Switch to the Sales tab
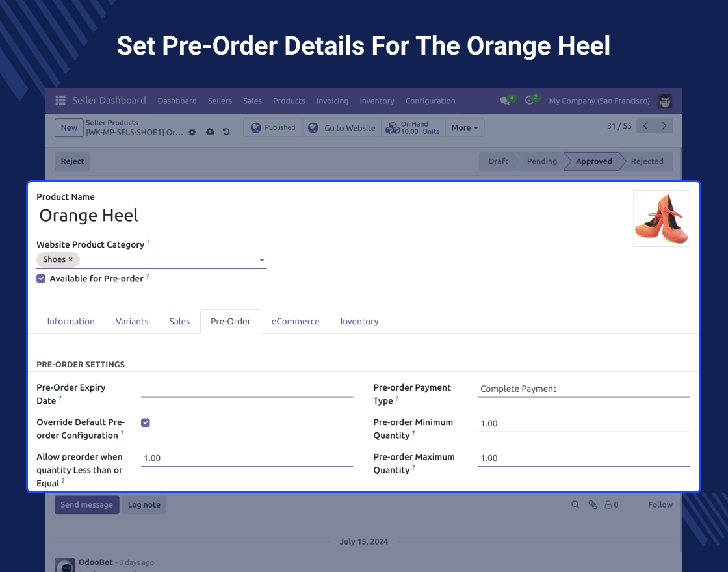This screenshot has height=572, width=728. point(179,321)
